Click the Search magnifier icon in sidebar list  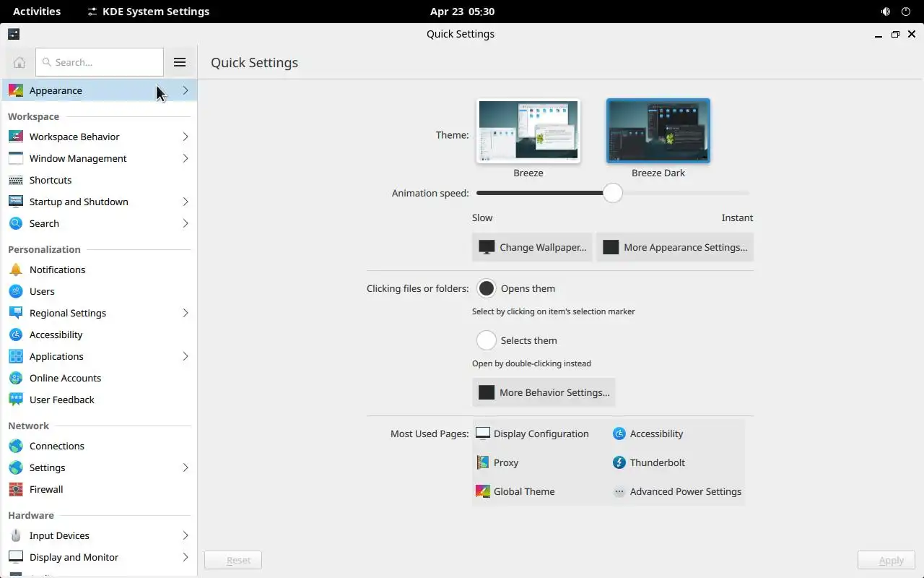[16, 223]
